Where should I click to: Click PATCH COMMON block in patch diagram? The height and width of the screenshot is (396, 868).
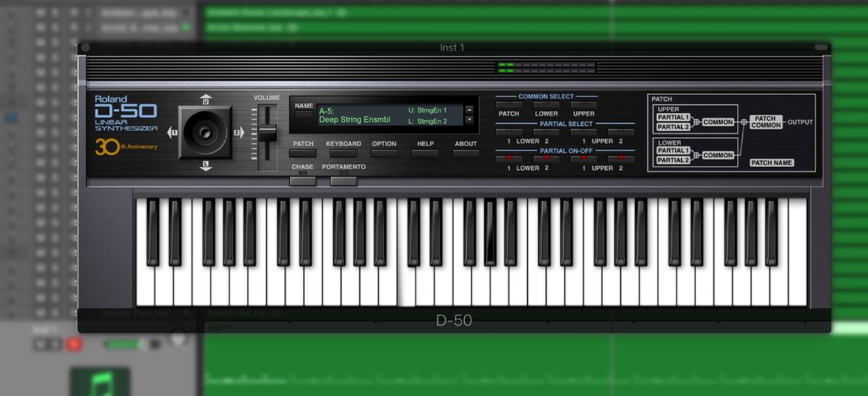point(765,122)
